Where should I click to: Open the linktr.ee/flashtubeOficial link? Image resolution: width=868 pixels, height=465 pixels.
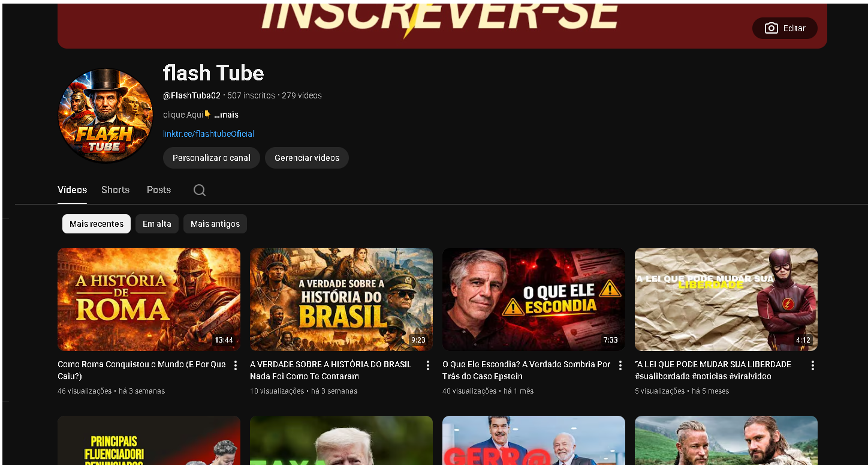click(209, 134)
